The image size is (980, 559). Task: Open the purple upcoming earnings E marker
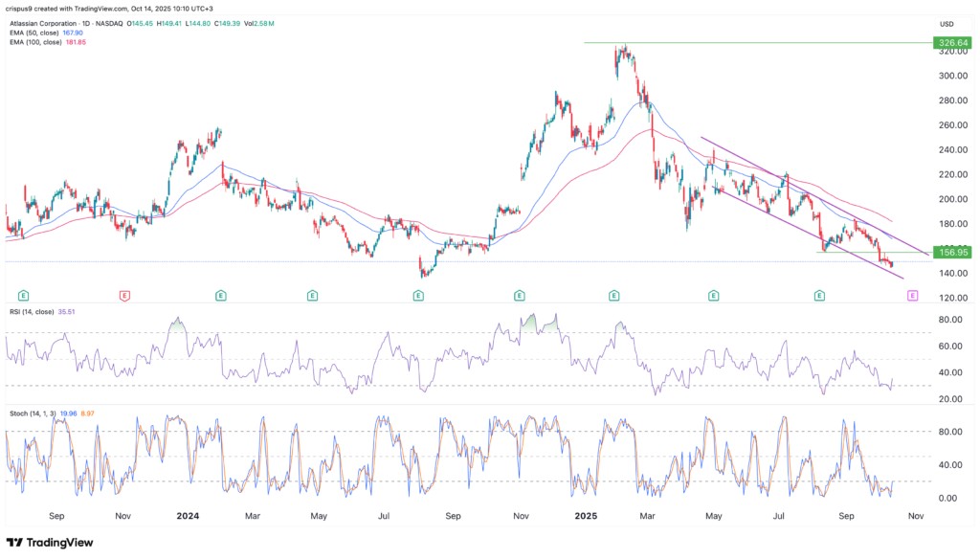[x=912, y=297]
